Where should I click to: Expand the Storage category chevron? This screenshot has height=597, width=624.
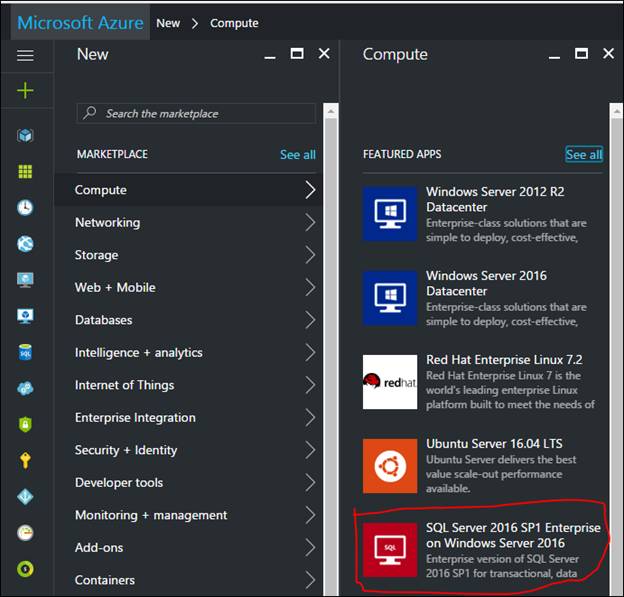310,255
